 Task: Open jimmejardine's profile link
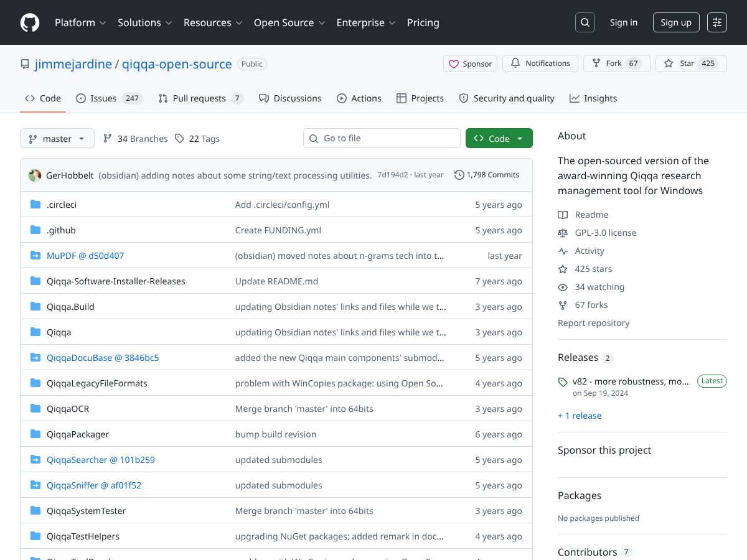[73, 64]
